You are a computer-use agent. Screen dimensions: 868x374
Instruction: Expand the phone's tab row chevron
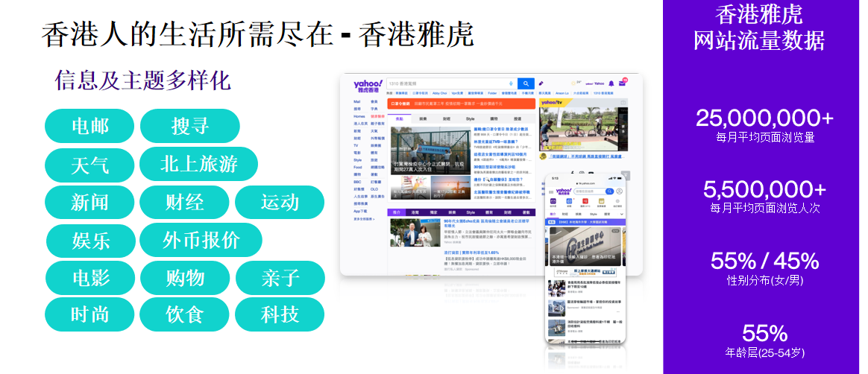pyautogui.click(x=622, y=214)
